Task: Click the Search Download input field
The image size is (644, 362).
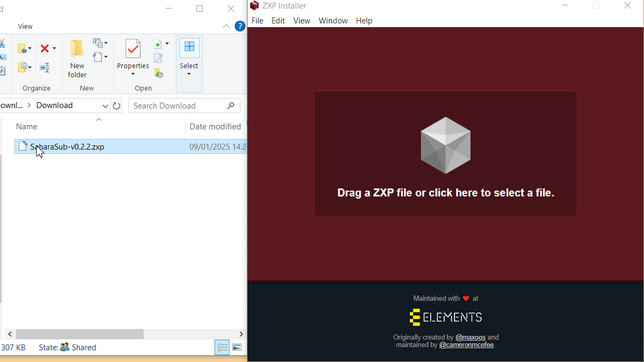Action: click(x=178, y=105)
